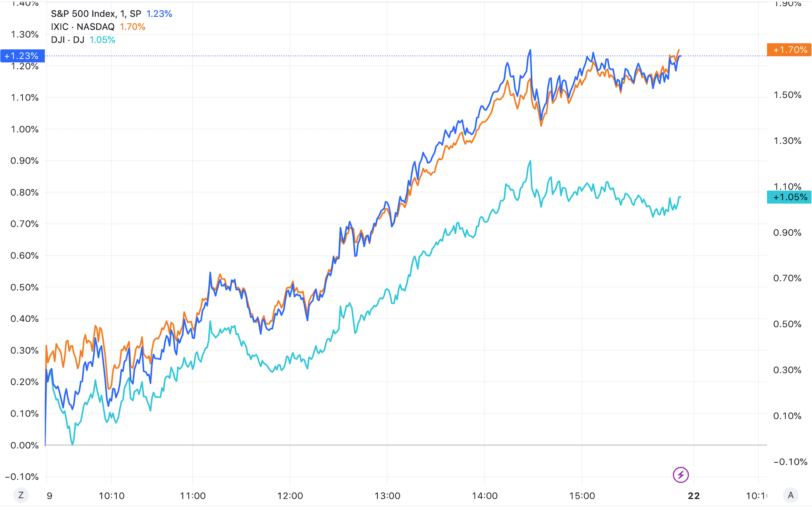Viewport: 812px width, 508px height.
Task: Click the 12:00 time axis label
Action: [x=290, y=496]
